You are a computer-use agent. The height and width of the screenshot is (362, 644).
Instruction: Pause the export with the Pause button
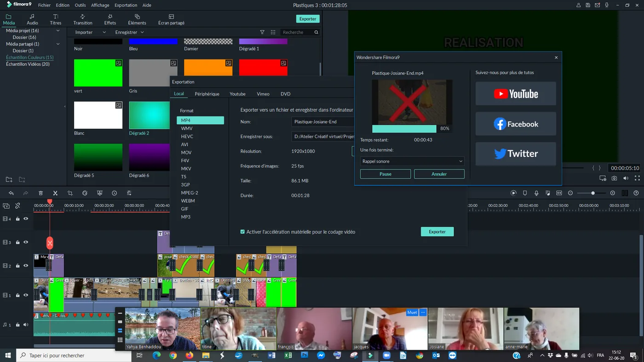point(385,174)
